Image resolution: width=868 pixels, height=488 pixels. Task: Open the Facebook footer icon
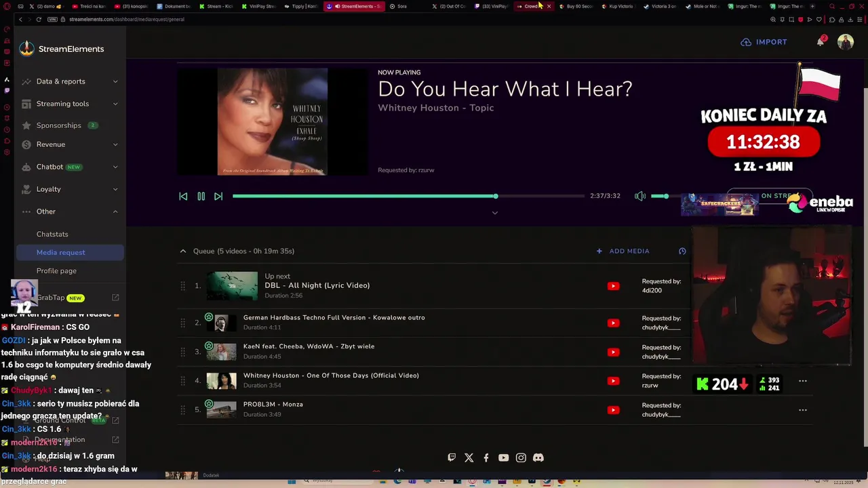(486, 457)
